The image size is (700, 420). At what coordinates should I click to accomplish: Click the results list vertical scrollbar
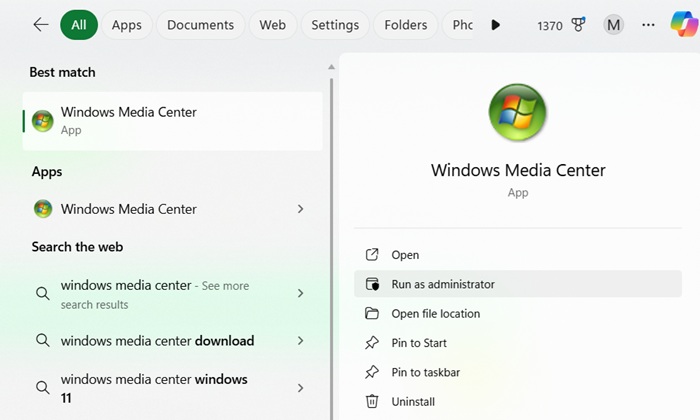point(331,249)
